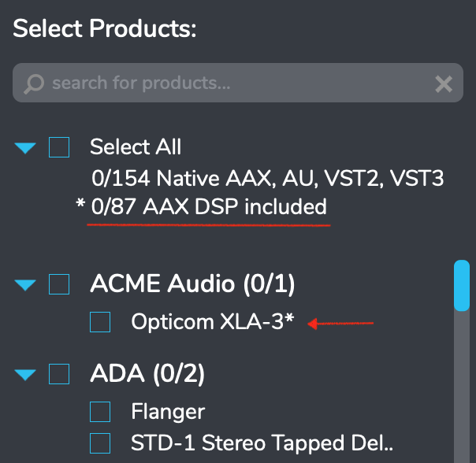Select the Flanger product label
476x463 pixels.
[x=168, y=412]
